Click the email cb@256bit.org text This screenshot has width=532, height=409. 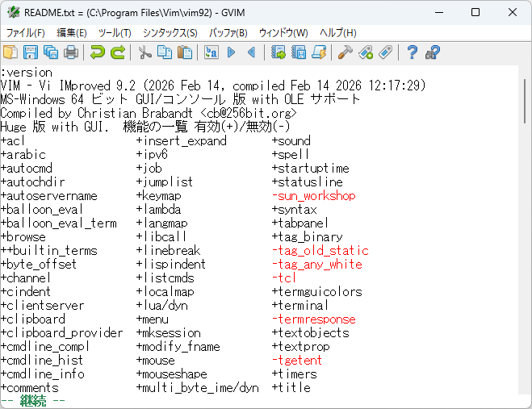tap(249, 113)
